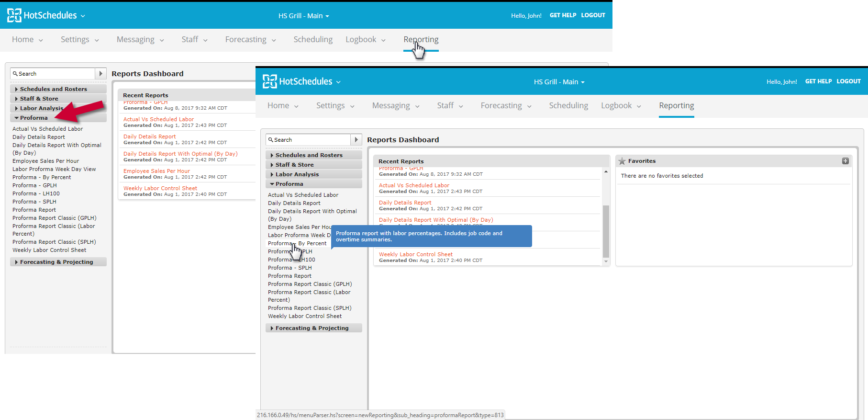Open the Weekly Labor Control Sheet recent report in the front window
The width and height of the screenshot is (868, 420).
(415, 254)
